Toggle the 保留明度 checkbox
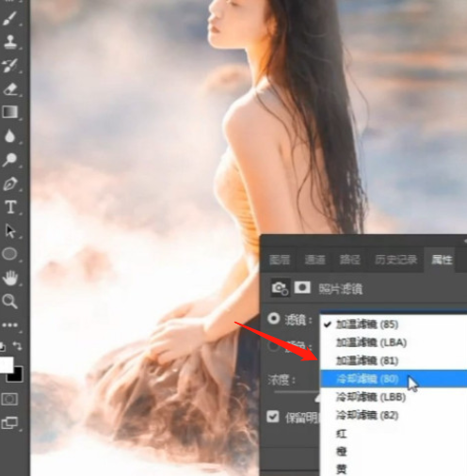Image resolution: width=467 pixels, height=476 pixels. pyautogui.click(x=273, y=417)
